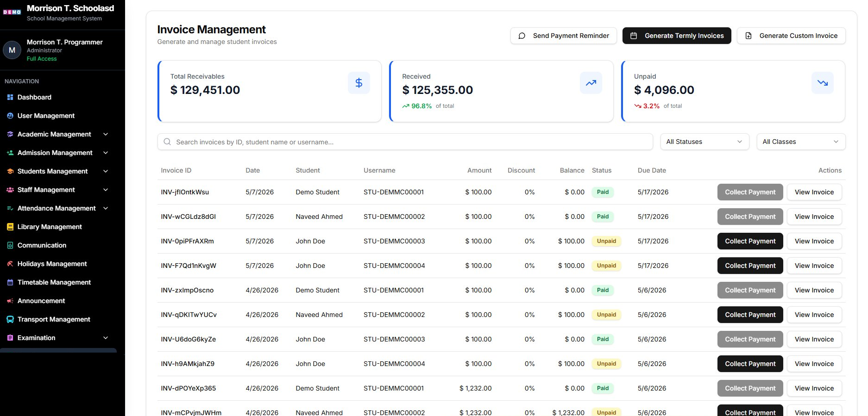868x416 pixels.
Task: View invoice INV-F7Qd1nKvgW
Action: coord(814,266)
